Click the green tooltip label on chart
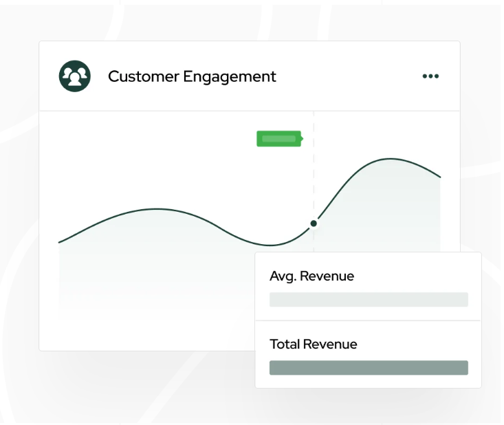504x425 pixels. (278, 139)
